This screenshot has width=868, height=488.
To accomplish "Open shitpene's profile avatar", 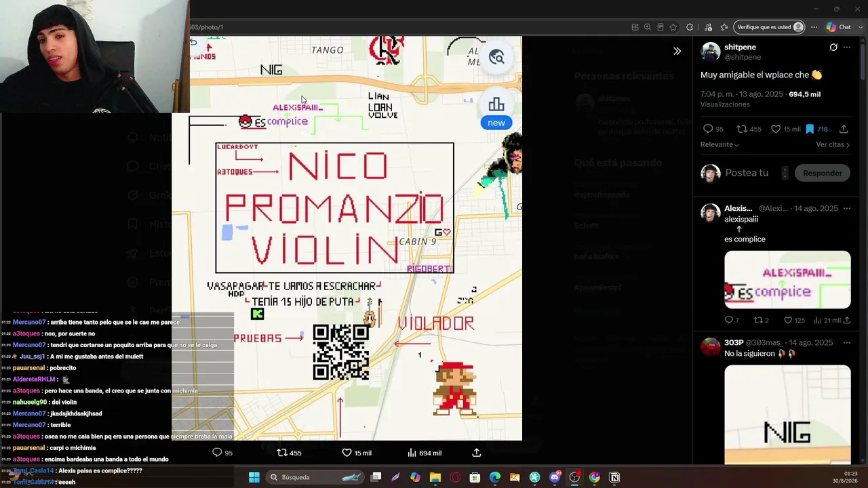I will (x=711, y=52).
